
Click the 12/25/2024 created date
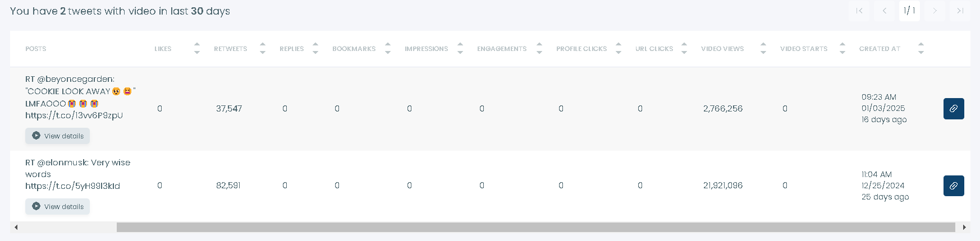pos(883,186)
